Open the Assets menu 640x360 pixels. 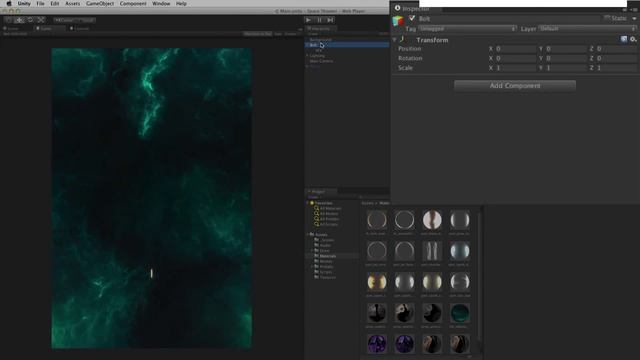coord(73,4)
